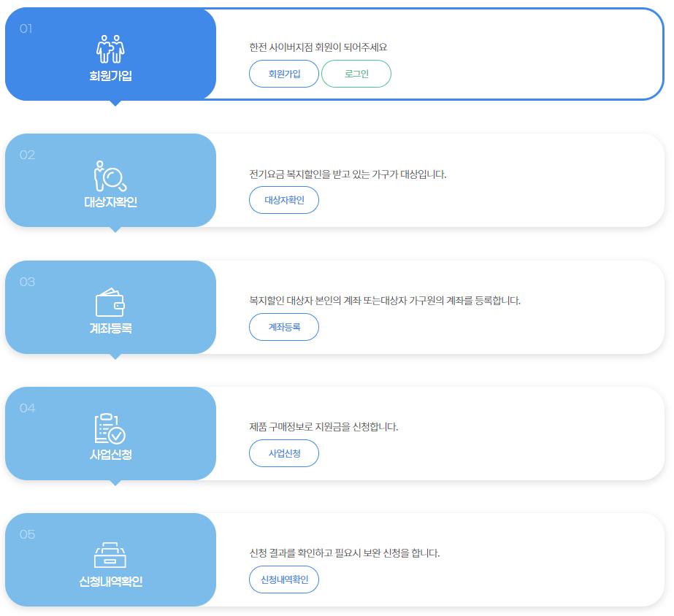Click the 신청내역확인 step header block
The height and width of the screenshot is (616, 674).
[111, 560]
